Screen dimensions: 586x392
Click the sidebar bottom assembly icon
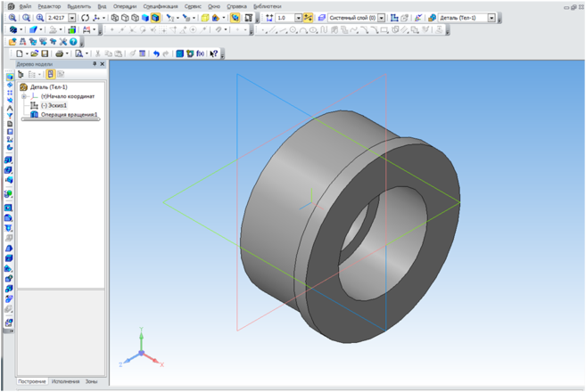[9, 323]
